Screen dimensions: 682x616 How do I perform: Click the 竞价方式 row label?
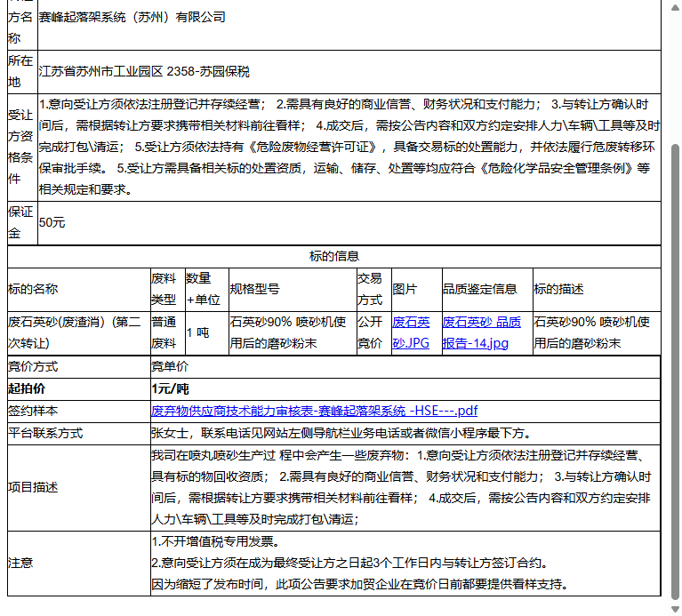pyautogui.click(x=33, y=367)
